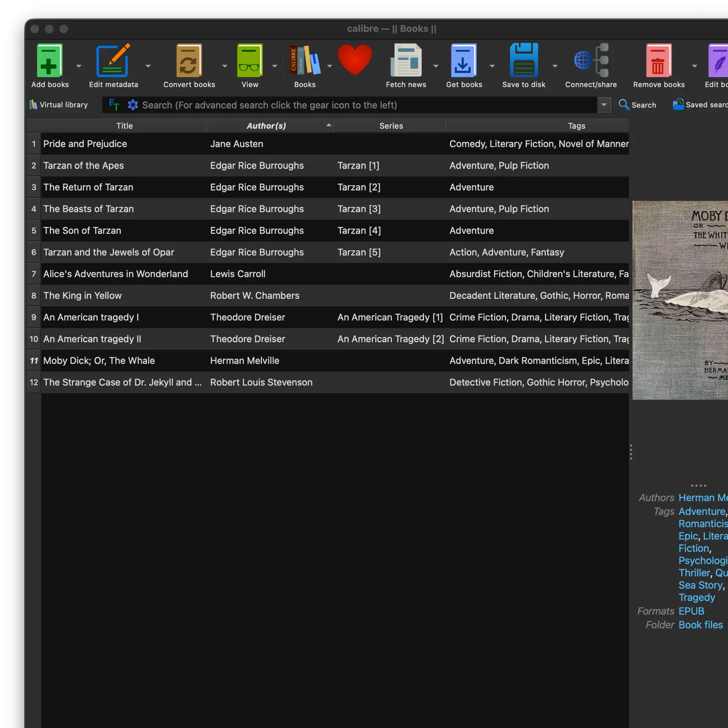Open the View book icon
Image resolution: width=728 pixels, height=728 pixels.
(x=250, y=61)
